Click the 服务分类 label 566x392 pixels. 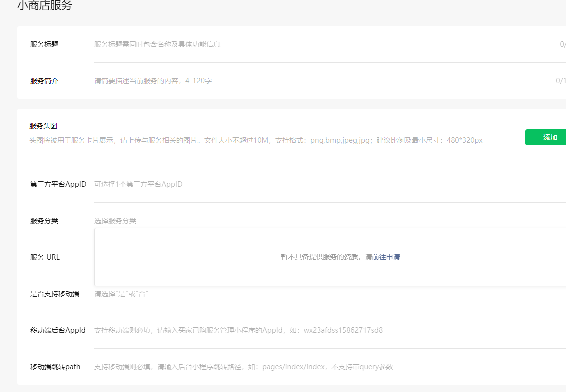coord(44,221)
